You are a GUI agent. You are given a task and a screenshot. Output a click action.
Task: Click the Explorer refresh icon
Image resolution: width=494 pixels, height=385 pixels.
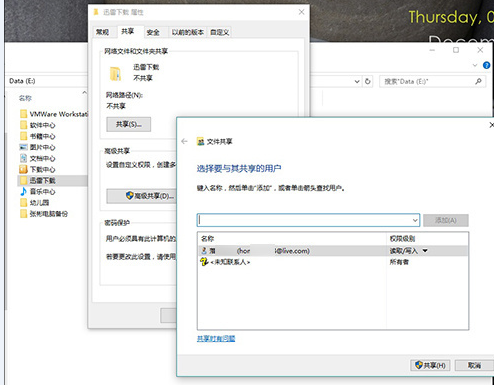tap(368, 81)
